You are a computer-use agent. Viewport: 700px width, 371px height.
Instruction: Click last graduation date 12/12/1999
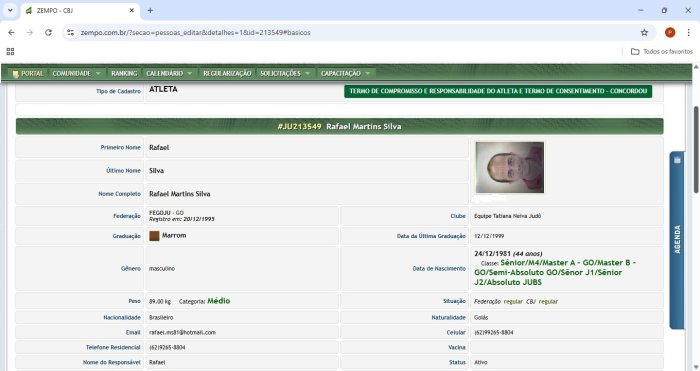click(x=489, y=236)
